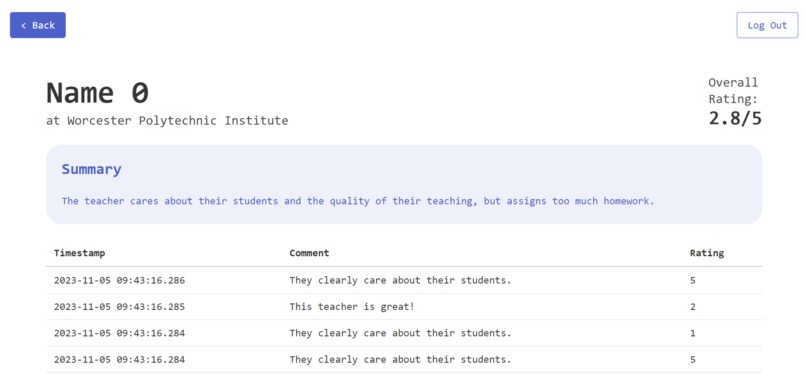Click the 'This teacher is great!' comment

click(x=352, y=307)
